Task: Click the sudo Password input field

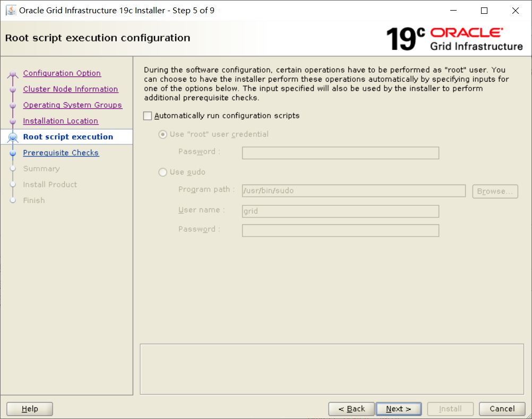Action: [x=340, y=231]
